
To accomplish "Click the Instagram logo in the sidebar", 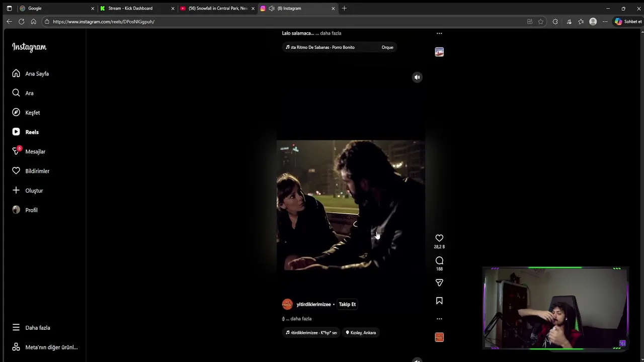I will click(29, 47).
